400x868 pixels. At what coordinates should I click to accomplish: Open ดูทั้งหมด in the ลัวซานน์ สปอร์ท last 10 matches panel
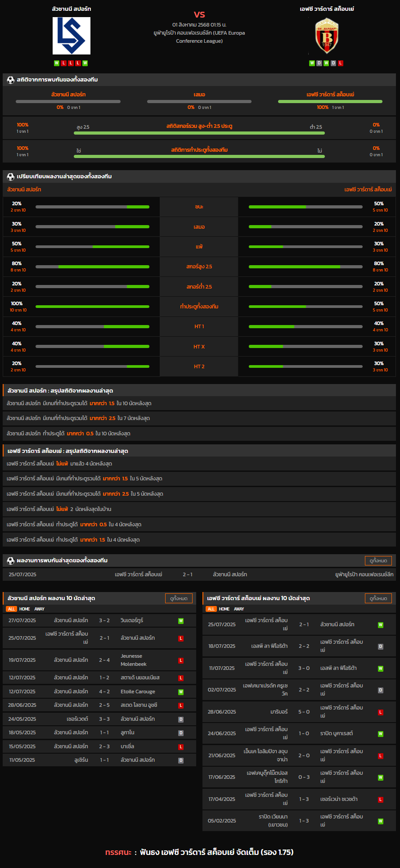click(x=179, y=598)
